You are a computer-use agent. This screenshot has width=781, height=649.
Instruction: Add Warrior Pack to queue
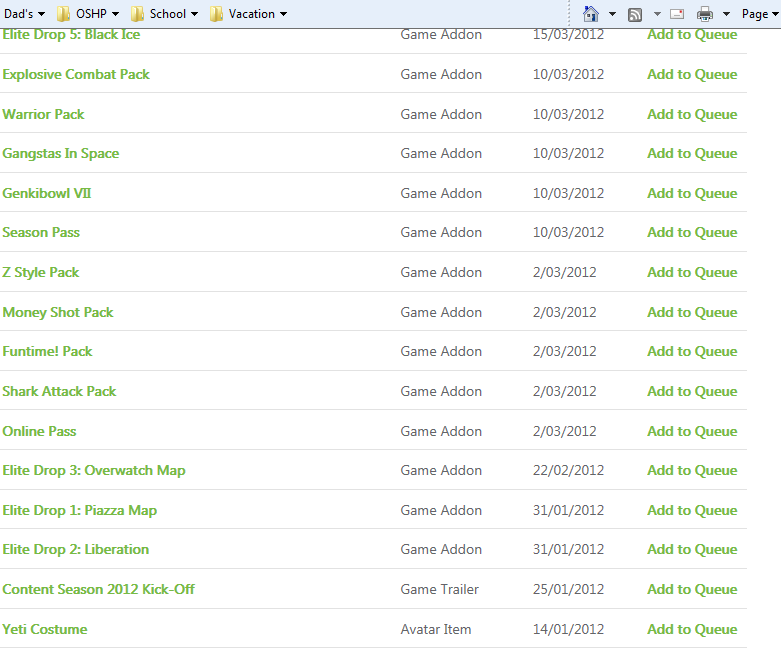pyautogui.click(x=692, y=114)
